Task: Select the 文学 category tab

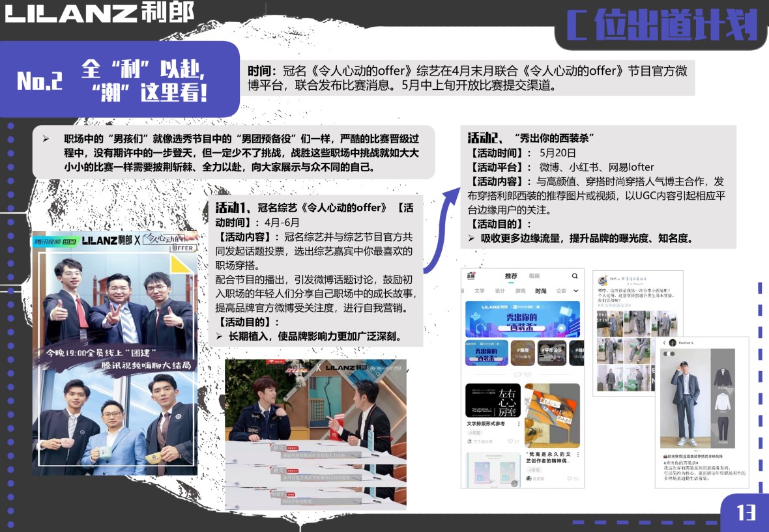Action: coord(479,291)
